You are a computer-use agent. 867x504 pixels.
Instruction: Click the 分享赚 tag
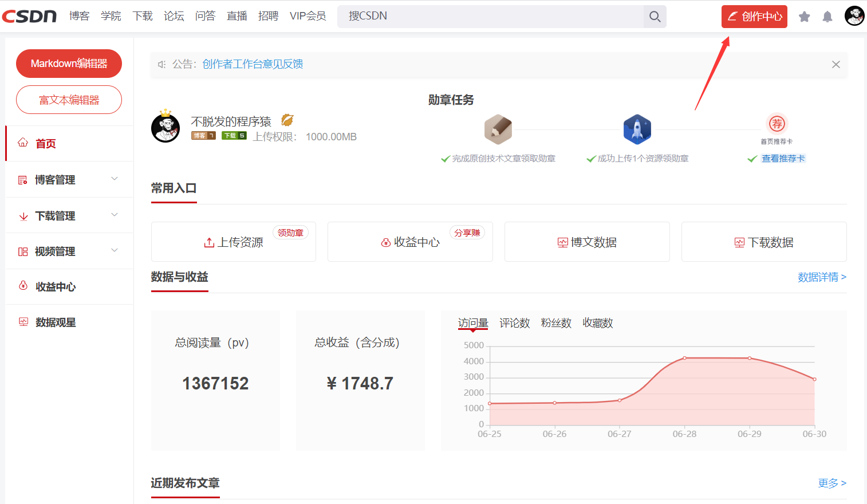tap(467, 233)
